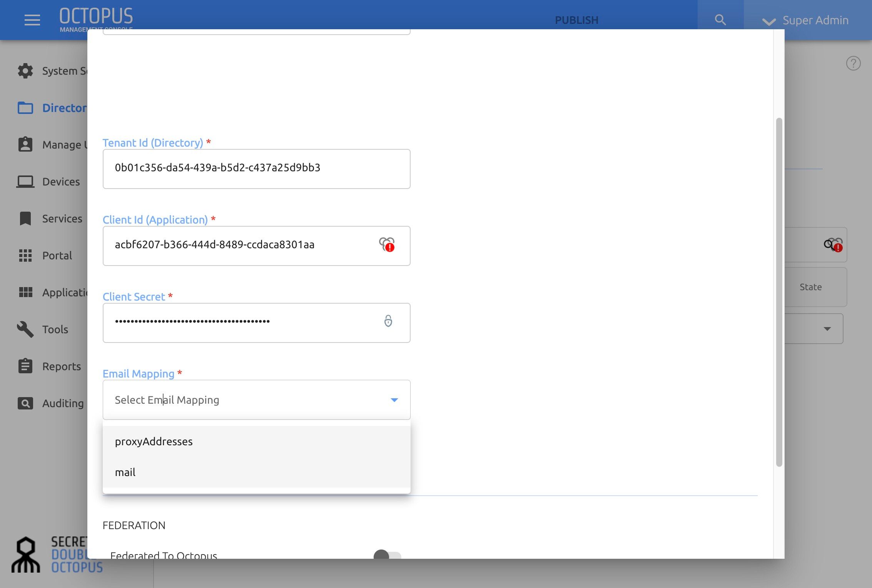Screen dimensions: 872x588
Task: Open Auditing in the sidebar
Action: (x=63, y=403)
